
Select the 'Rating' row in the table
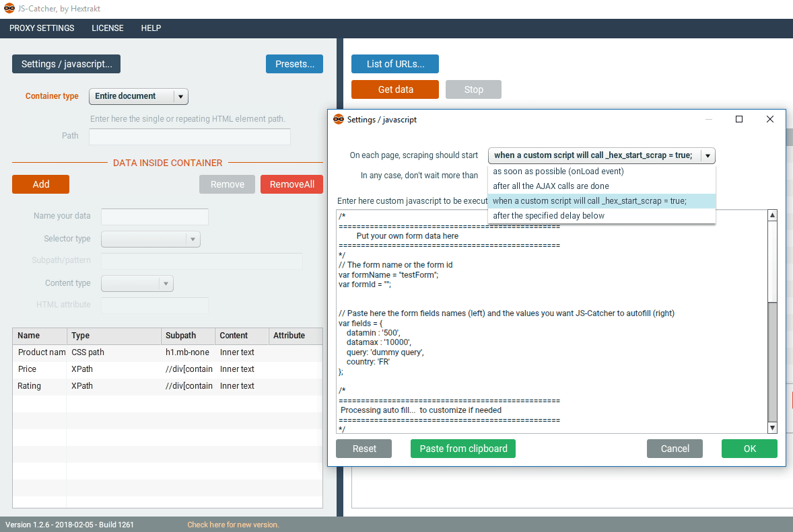pyautogui.click(x=168, y=386)
